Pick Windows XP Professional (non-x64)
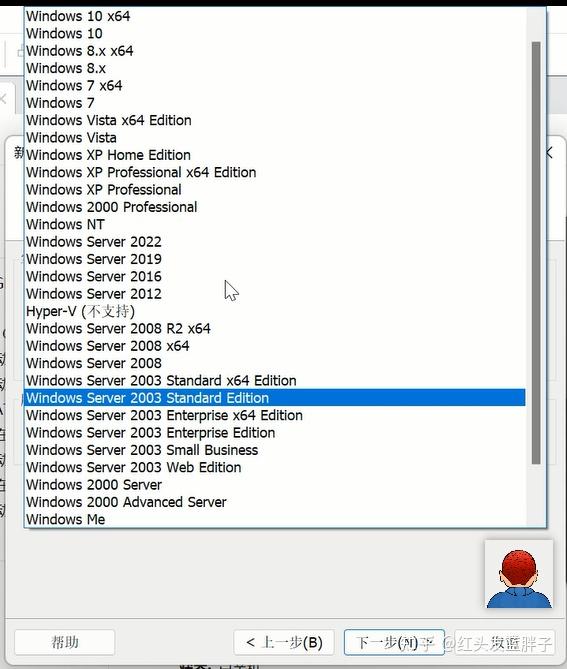The image size is (567, 669). tap(275, 189)
